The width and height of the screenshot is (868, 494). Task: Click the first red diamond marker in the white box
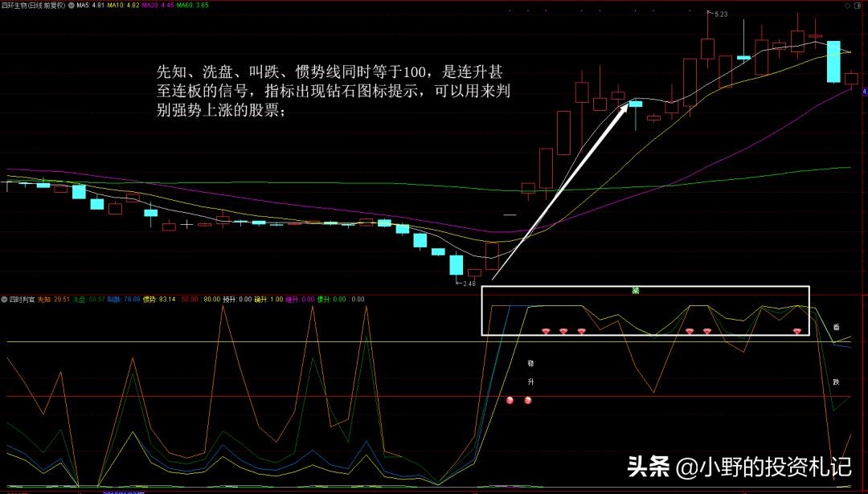pyautogui.click(x=546, y=331)
